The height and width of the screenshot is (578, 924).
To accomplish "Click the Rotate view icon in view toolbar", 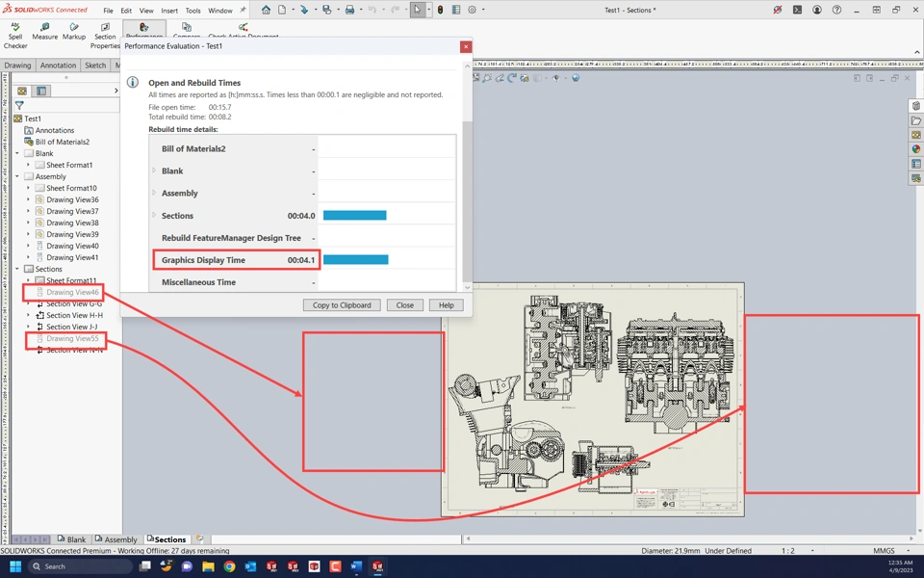I will coord(511,78).
